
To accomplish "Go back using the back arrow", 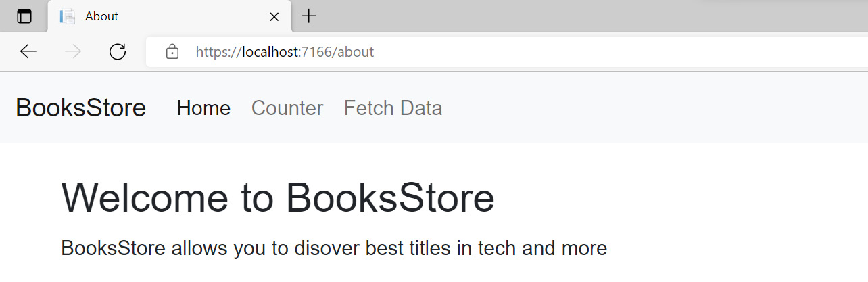I will click(x=28, y=51).
